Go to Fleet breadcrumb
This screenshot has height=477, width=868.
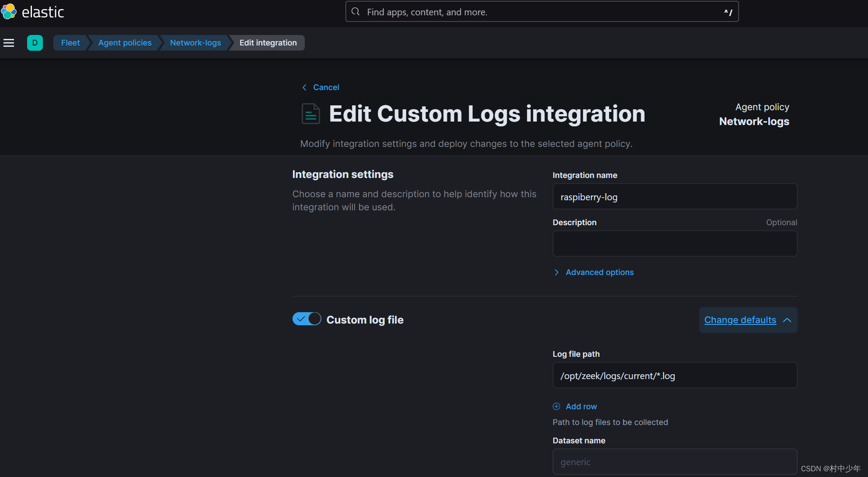point(70,43)
